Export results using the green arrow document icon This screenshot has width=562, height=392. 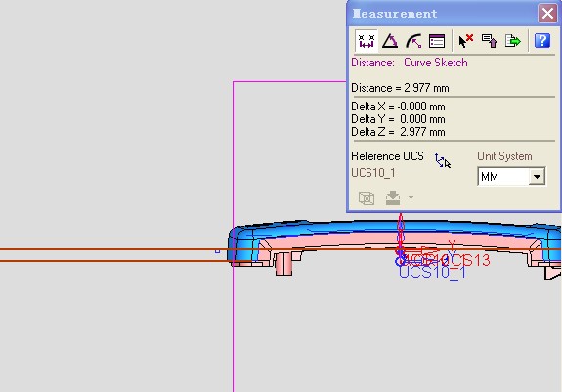click(x=513, y=41)
